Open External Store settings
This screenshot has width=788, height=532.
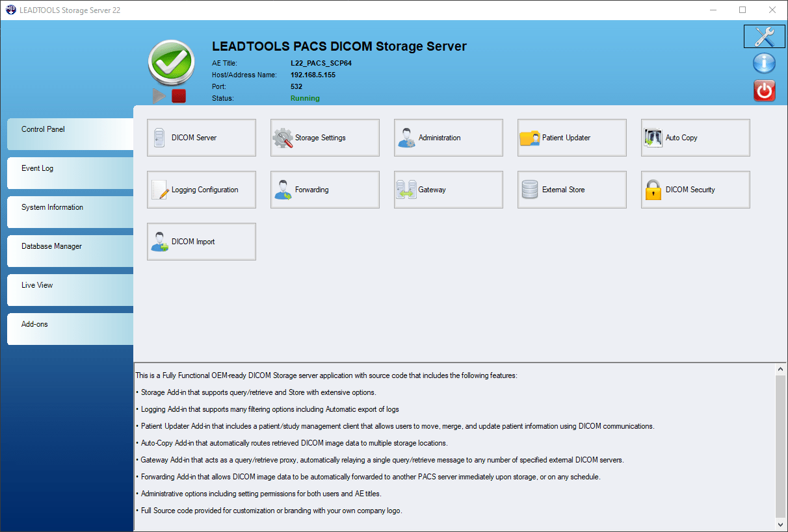tap(571, 189)
